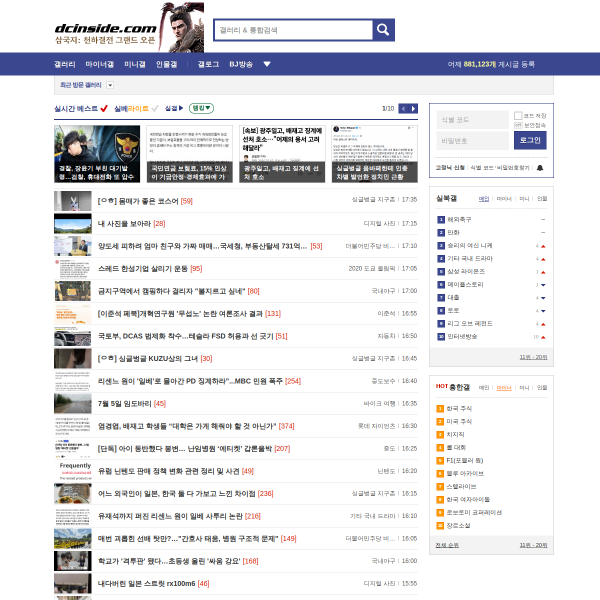Expand the 최근 방문 갤러리 dropdown
The width and height of the screenshot is (600, 600).
coord(110,85)
